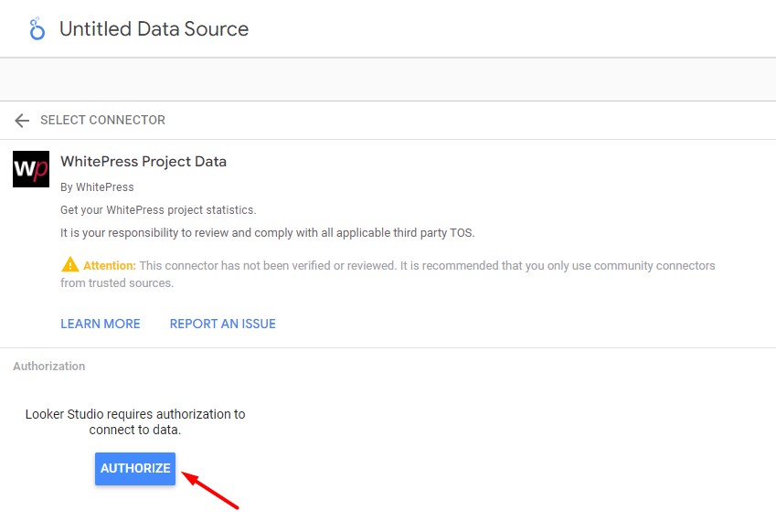Click the blue AUTHORIZE button
Screen dimensions: 776x532
pos(135,468)
